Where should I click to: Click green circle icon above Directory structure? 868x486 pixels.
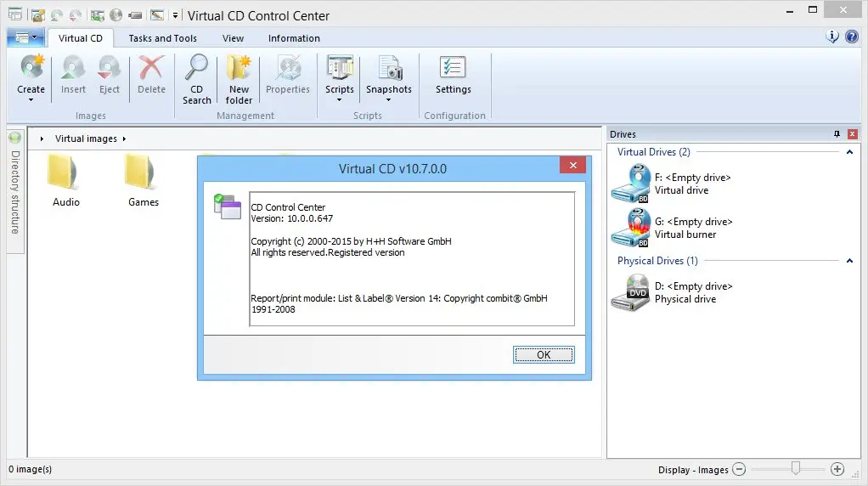(x=15, y=138)
